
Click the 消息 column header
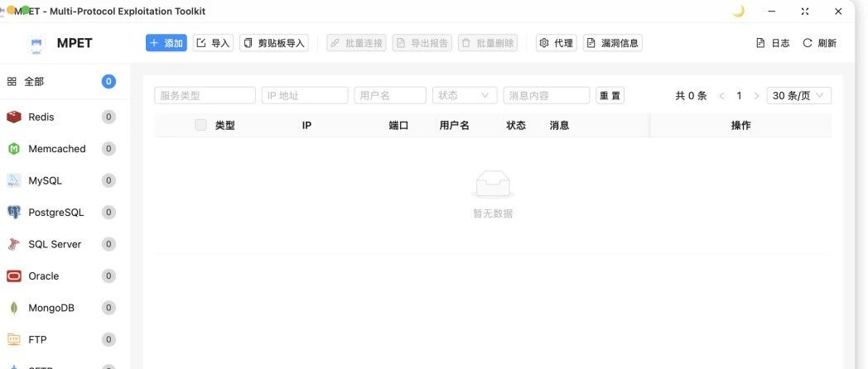[559, 126]
